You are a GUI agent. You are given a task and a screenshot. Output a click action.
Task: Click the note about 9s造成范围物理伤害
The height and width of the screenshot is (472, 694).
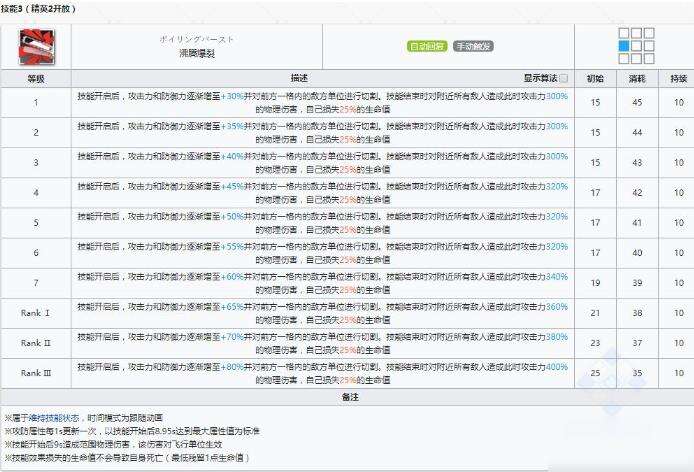coord(113,444)
